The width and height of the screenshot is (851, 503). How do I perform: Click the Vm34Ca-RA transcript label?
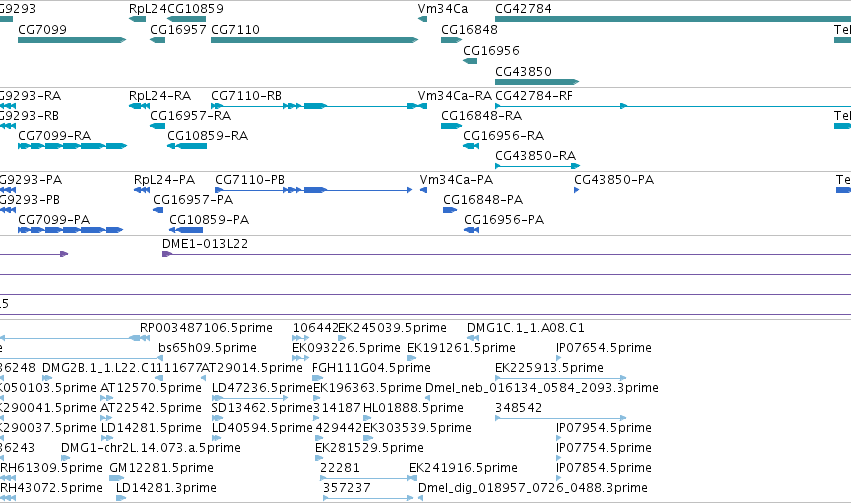pyautogui.click(x=455, y=96)
